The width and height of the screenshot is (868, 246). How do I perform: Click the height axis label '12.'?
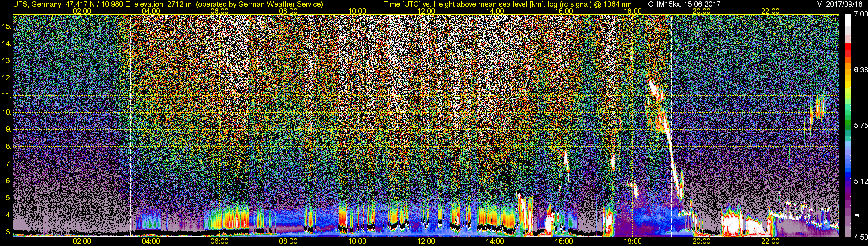point(6,78)
